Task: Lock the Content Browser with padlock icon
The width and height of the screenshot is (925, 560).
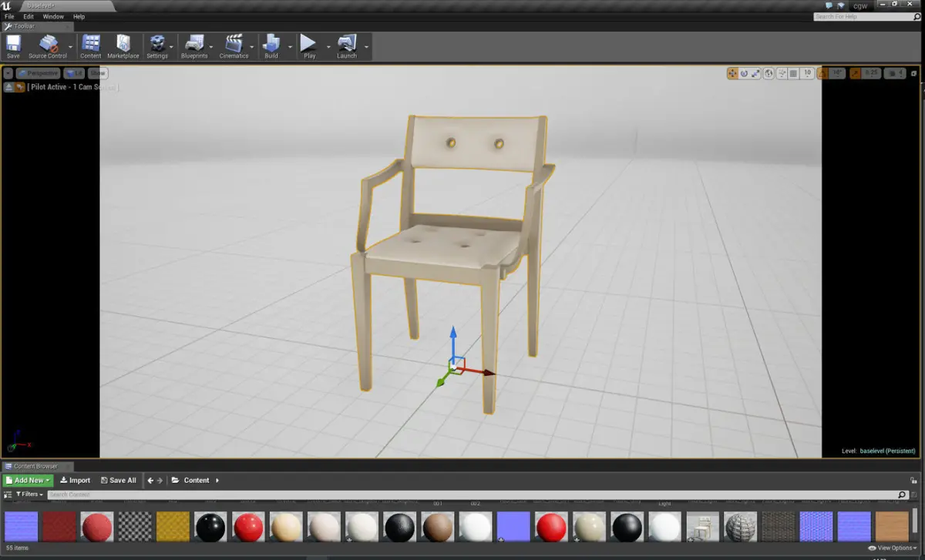Action: coord(914,480)
